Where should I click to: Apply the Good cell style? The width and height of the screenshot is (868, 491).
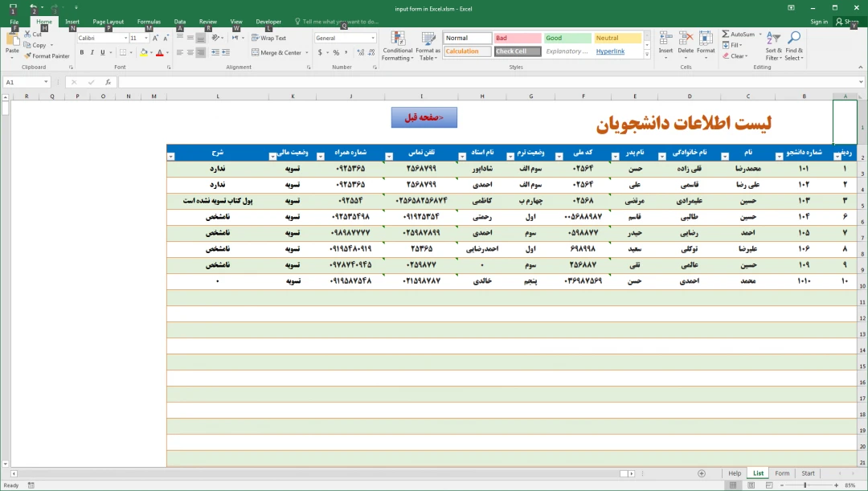point(567,38)
